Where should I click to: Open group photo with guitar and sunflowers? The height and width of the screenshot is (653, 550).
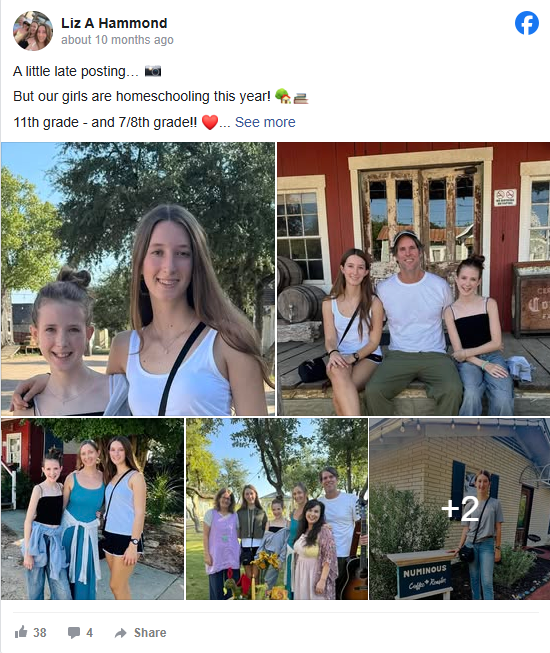tap(277, 509)
